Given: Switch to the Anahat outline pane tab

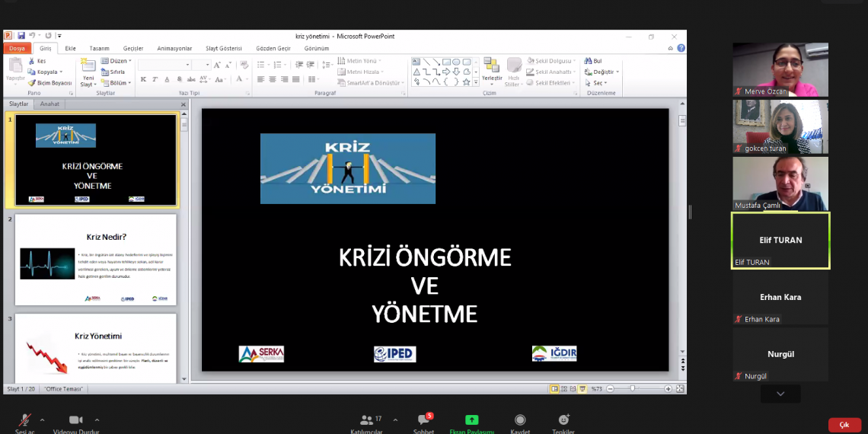Looking at the screenshot, I should pos(49,104).
